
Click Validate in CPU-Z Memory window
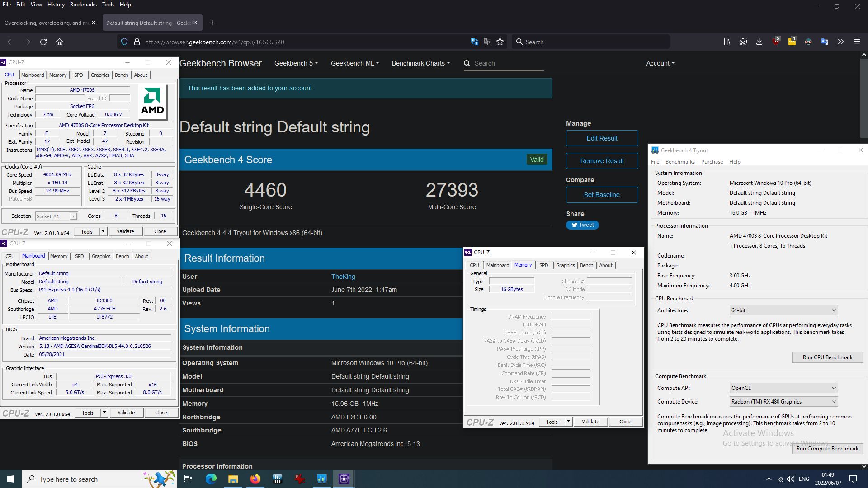[590, 422]
